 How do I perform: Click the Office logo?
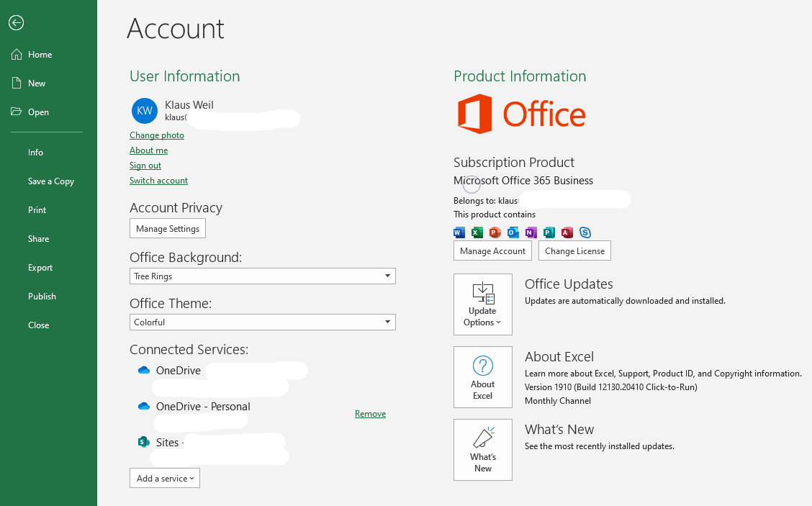click(x=521, y=114)
